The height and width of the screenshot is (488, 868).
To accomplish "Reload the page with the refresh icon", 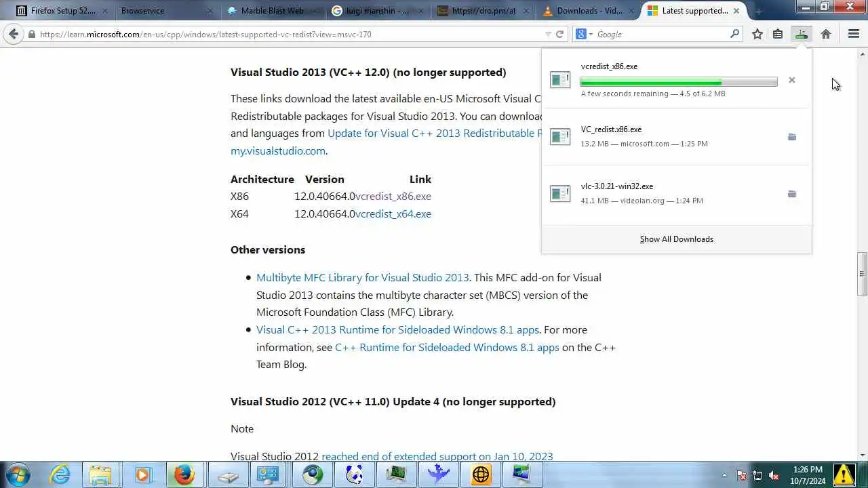I will 559,34.
